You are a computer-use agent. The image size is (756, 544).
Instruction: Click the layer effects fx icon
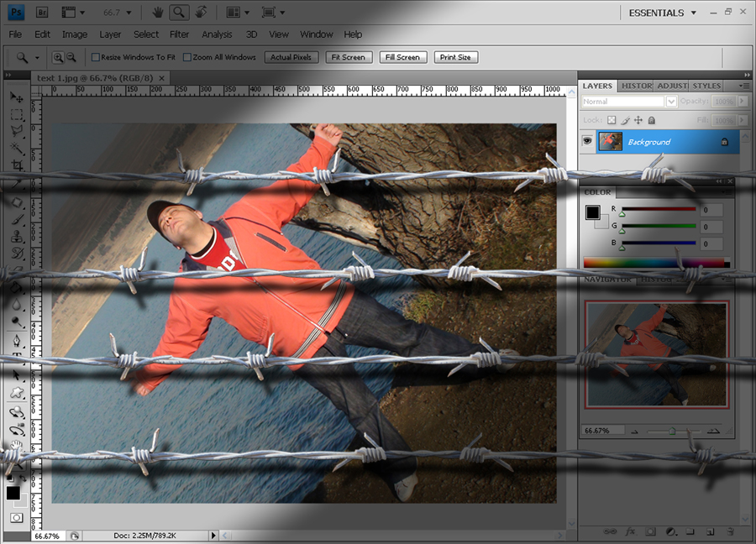pyautogui.click(x=628, y=531)
